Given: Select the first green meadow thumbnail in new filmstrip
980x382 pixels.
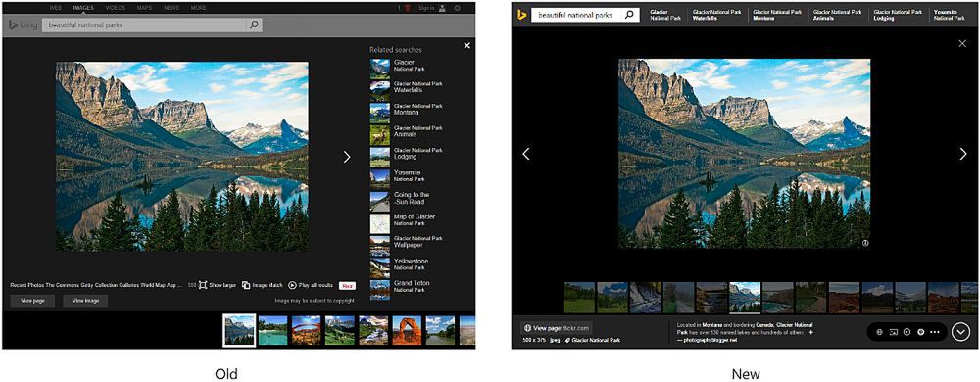Looking at the screenshot, I should (580, 298).
